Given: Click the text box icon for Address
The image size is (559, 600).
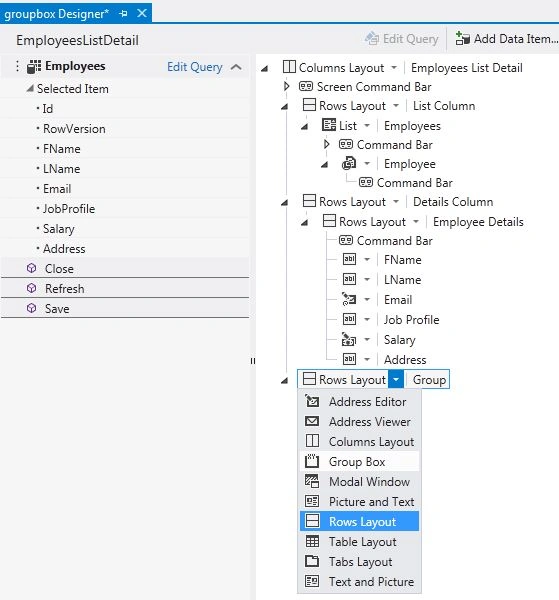Looking at the screenshot, I should (x=349, y=359).
